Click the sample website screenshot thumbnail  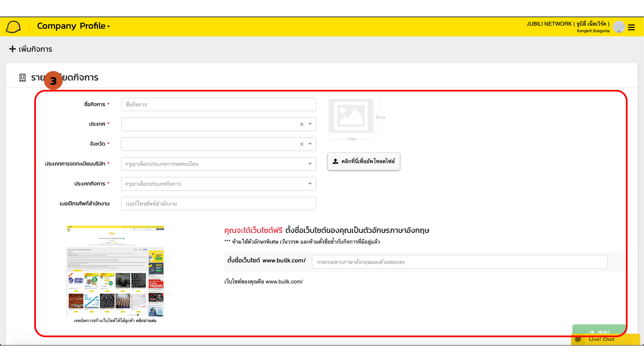point(115,271)
